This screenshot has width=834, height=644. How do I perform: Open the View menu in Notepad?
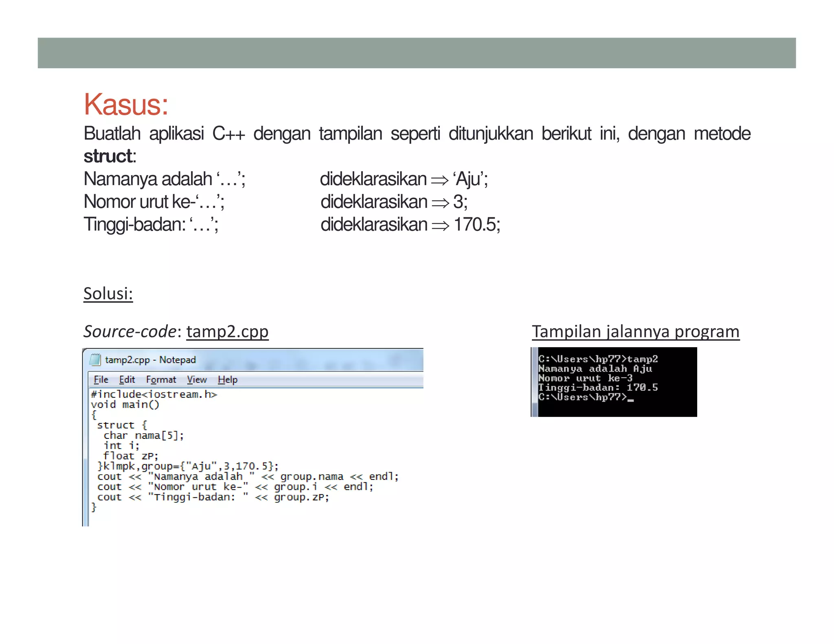click(197, 379)
